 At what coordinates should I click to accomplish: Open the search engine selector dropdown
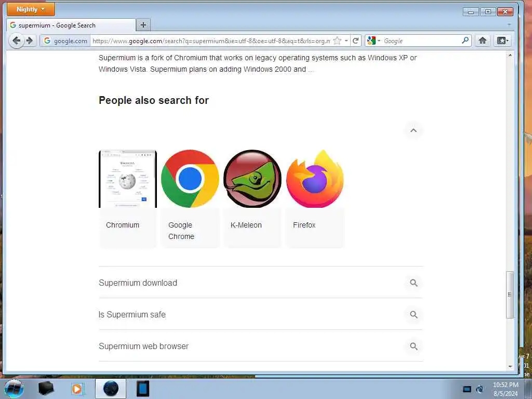click(374, 41)
